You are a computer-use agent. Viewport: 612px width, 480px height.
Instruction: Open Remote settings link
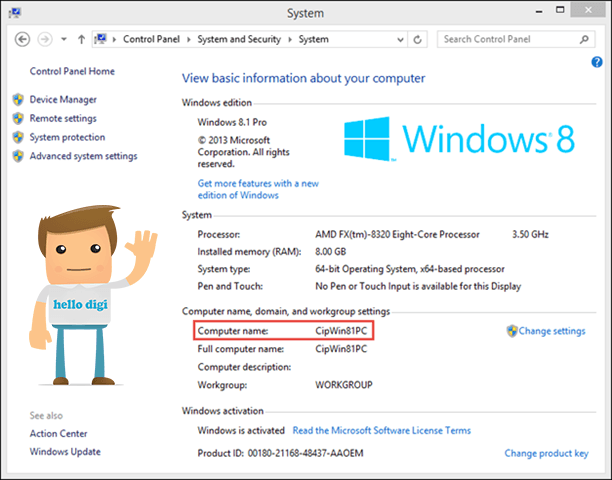(x=63, y=118)
